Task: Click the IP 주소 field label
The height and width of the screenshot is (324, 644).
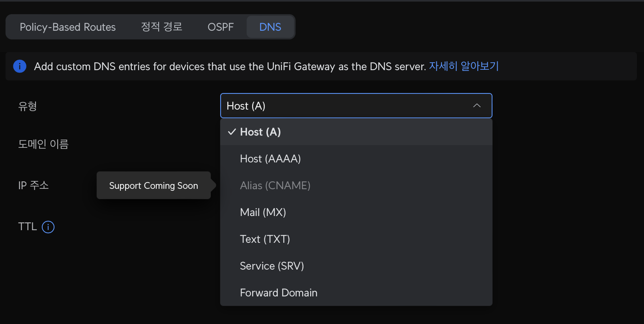Action: click(x=34, y=185)
